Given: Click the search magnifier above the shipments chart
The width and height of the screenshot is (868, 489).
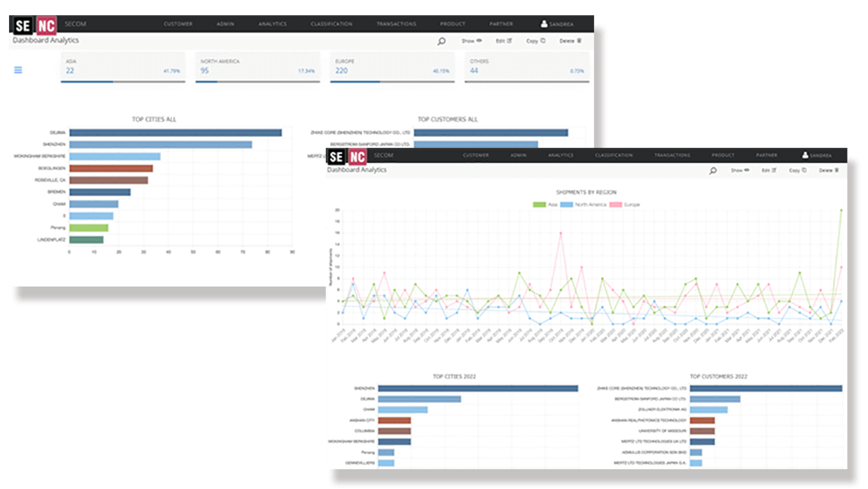Looking at the screenshot, I should click(x=713, y=169).
